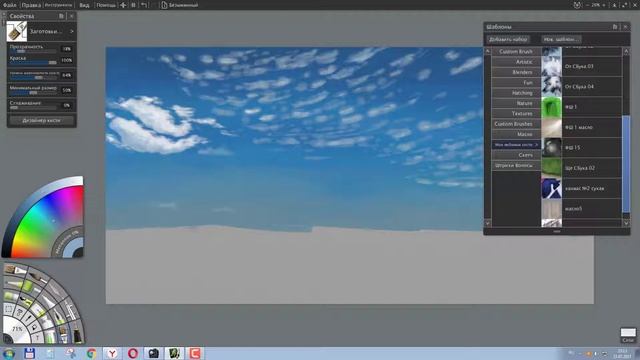Click the group list scroll-down arrow
Screen dimensions: 640x360
click(x=487, y=223)
